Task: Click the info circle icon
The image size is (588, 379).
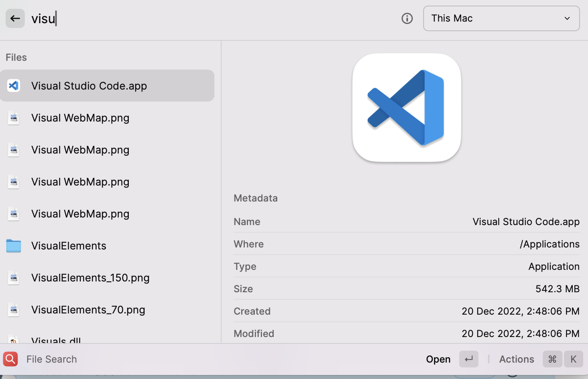Action: click(x=407, y=18)
